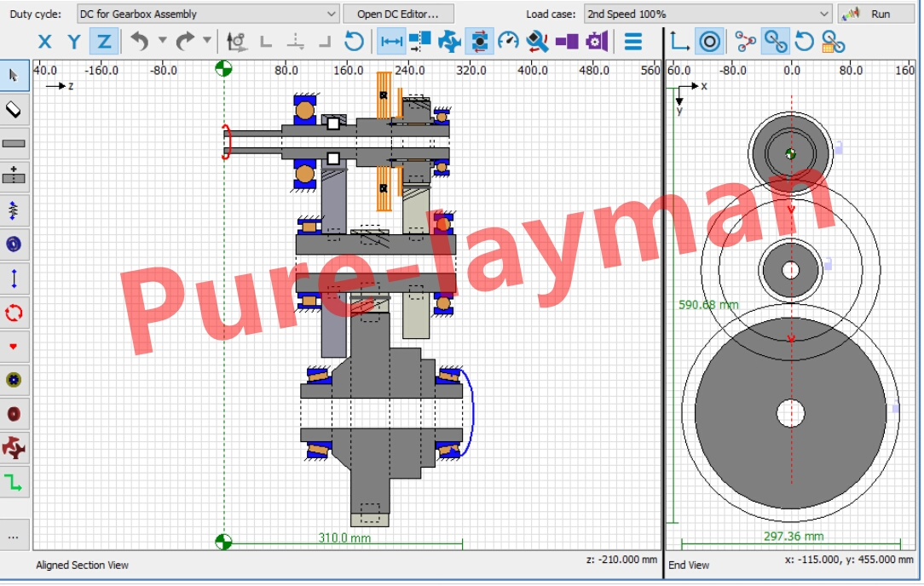924x586 pixels.
Task: Expand the redo history dropdown arrow
Action: [x=207, y=41]
